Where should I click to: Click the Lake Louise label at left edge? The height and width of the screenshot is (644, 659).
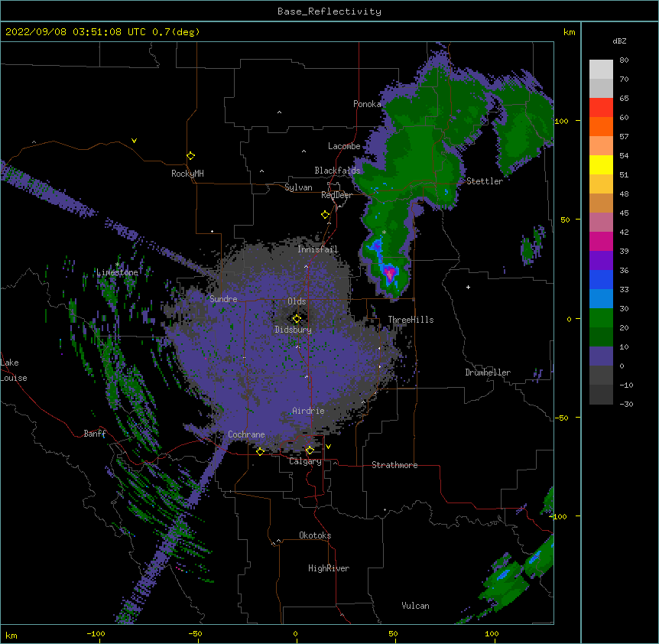(14, 370)
